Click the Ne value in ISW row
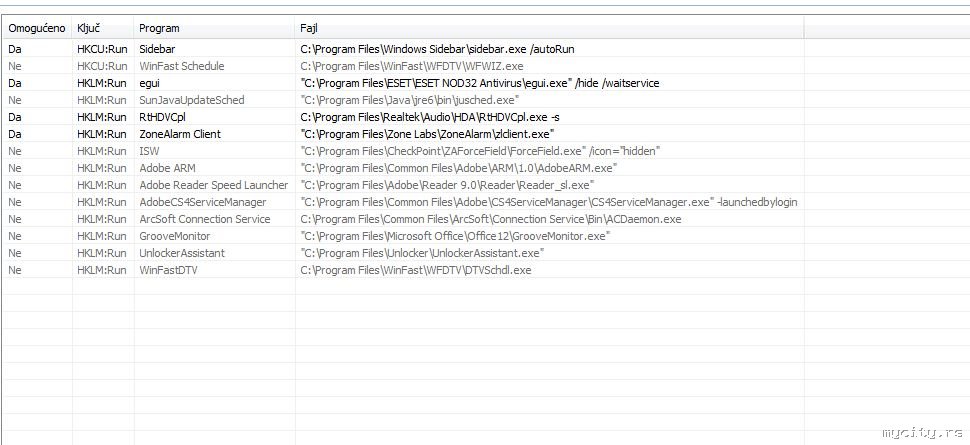 (15, 151)
